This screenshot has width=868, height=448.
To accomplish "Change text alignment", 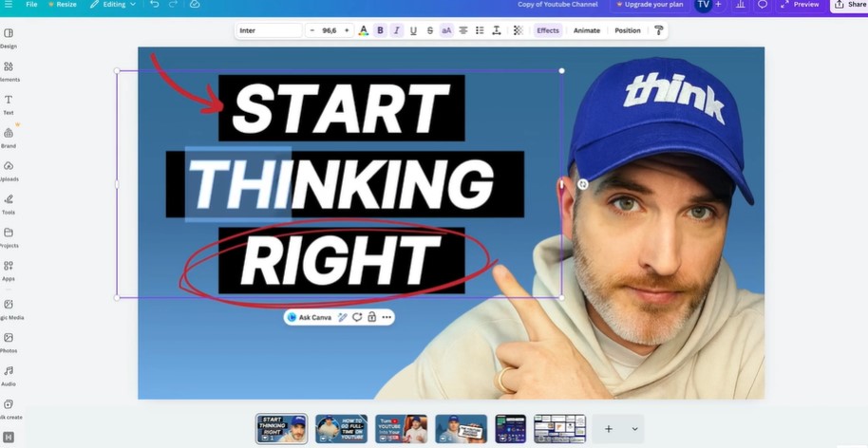I will click(x=462, y=30).
